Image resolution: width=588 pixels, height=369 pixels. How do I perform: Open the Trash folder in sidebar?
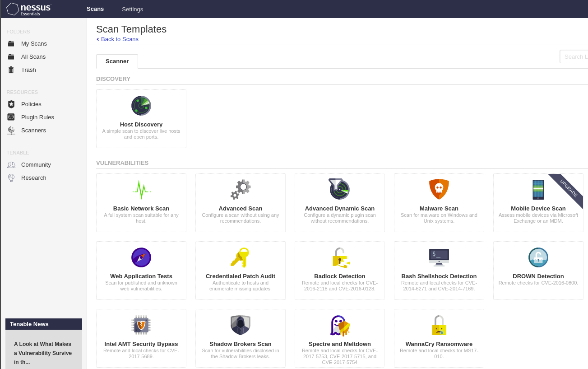click(28, 70)
